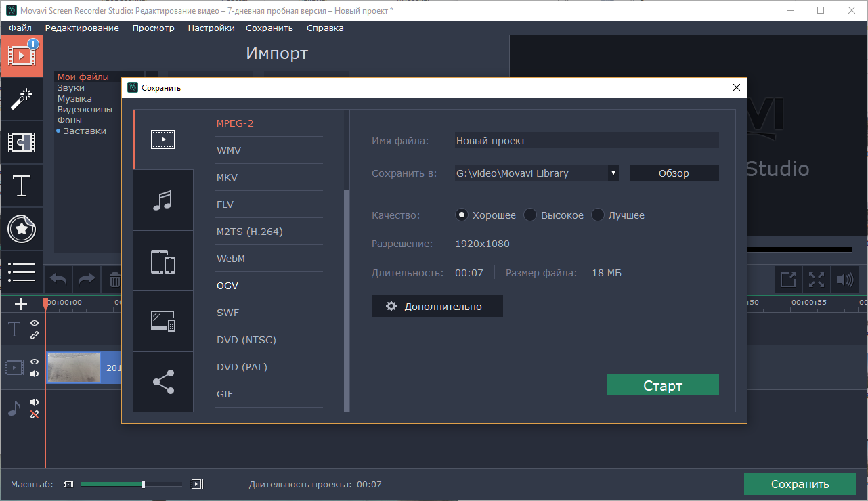This screenshot has width=868, height=501.
Task: Close the Сохранить dialog
Action: (737, 87)
